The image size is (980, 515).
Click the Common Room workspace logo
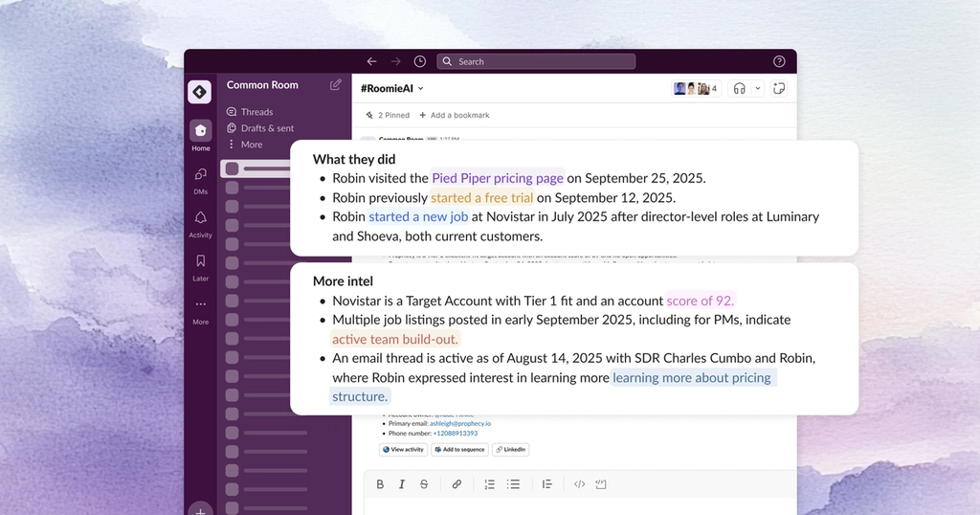click(199, 92)
